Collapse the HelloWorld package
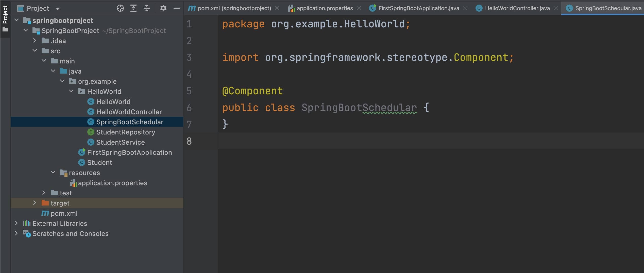Image resolution: width=644 pixels, height=273 pixels. click(72, 91)
